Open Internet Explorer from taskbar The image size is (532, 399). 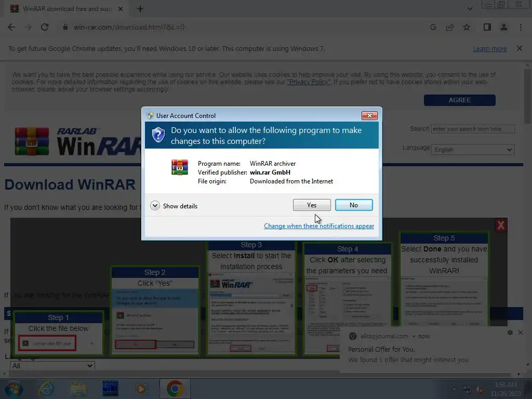coord(46,389)
